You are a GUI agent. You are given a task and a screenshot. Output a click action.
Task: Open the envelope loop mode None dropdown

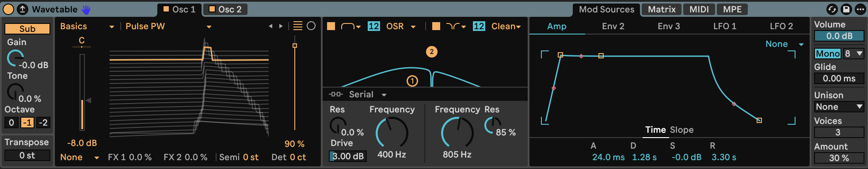pyautogui.click(x=784, y=44)
